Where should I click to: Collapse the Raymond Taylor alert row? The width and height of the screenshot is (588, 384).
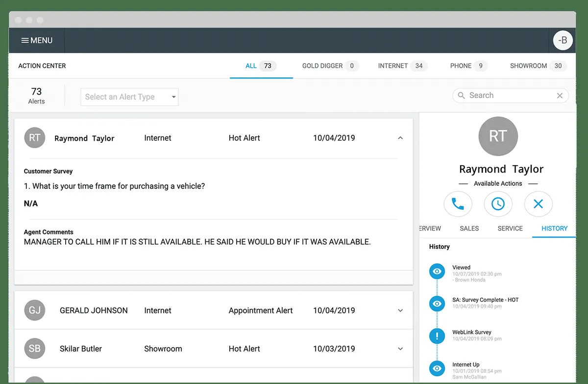[x=400, y=138]
